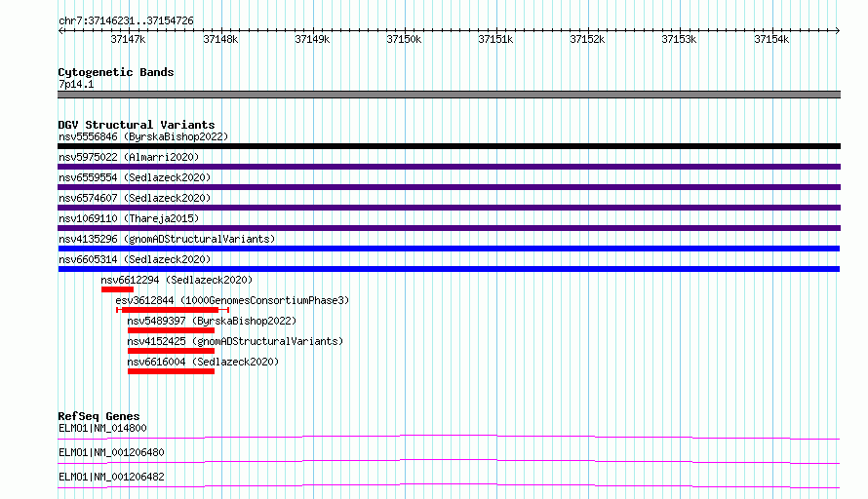Select the 7p14.1 band label
Image resolution: width=868 pixels, height=499 pixels.
[x=76, y=84]
